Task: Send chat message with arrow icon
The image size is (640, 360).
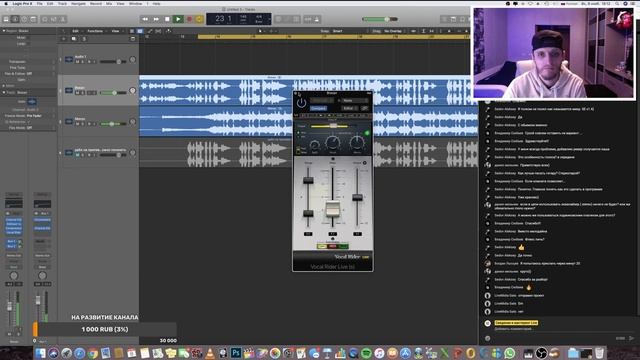Action: click(x=631, y=338)
